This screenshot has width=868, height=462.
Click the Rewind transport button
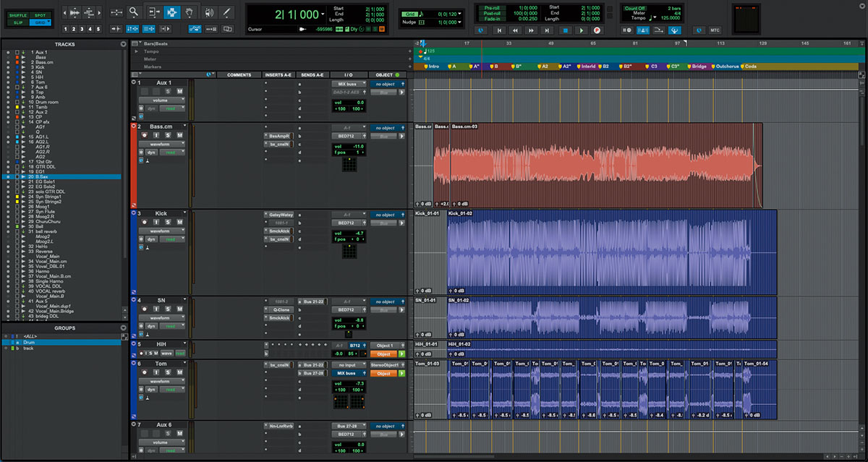coord(515,30)
